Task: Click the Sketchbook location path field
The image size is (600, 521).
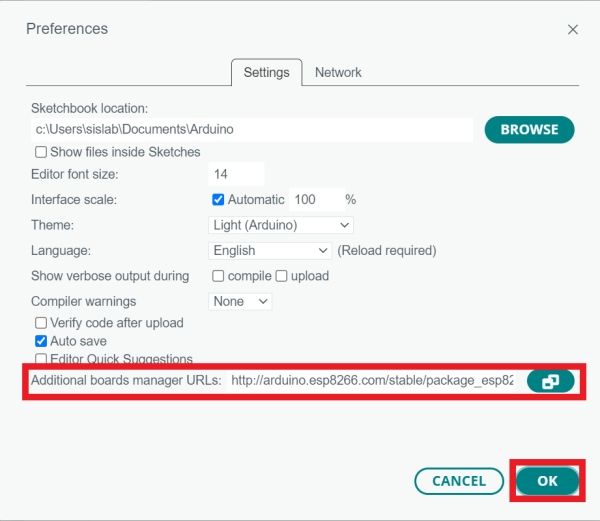Action: [x=252, y=129]
